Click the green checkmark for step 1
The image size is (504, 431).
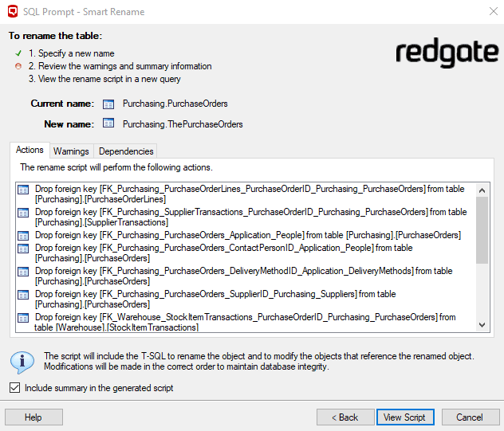coord(18,53)
